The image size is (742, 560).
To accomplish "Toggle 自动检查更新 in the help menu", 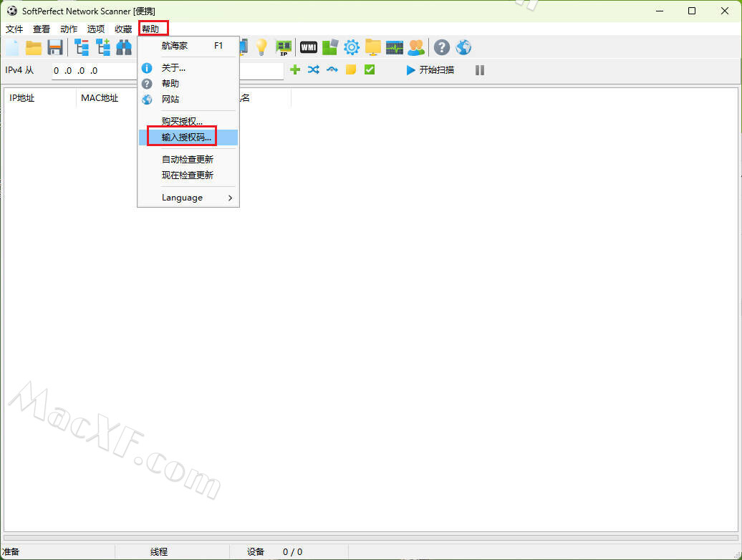I will click(x=188, y=160).
